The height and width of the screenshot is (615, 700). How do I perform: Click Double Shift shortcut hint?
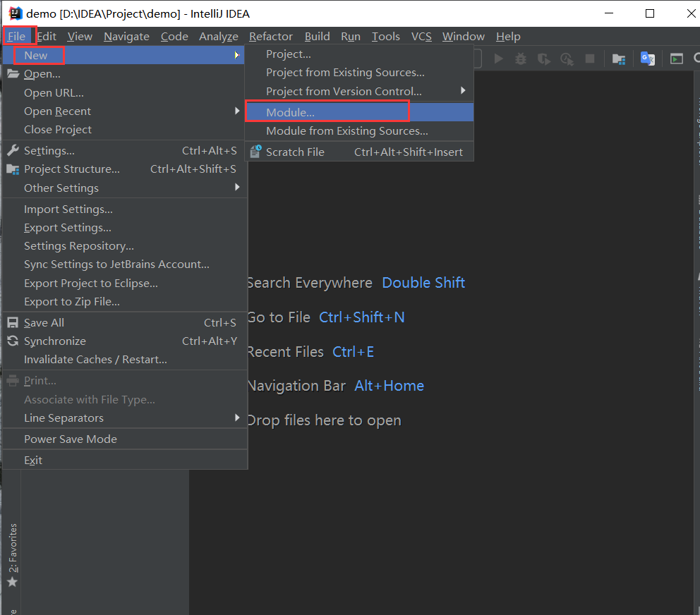pos(423,283)
